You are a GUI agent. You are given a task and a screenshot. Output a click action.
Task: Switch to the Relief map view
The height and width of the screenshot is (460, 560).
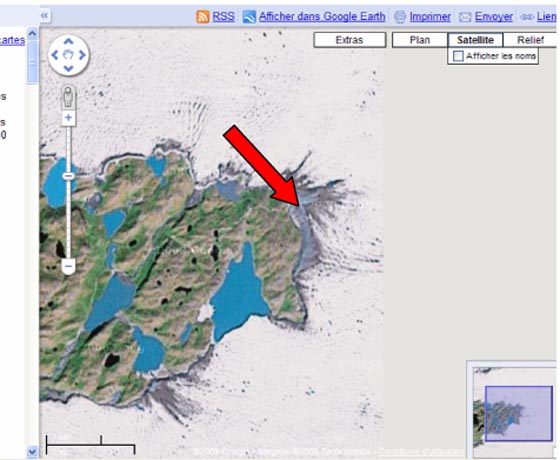[530, 40]
